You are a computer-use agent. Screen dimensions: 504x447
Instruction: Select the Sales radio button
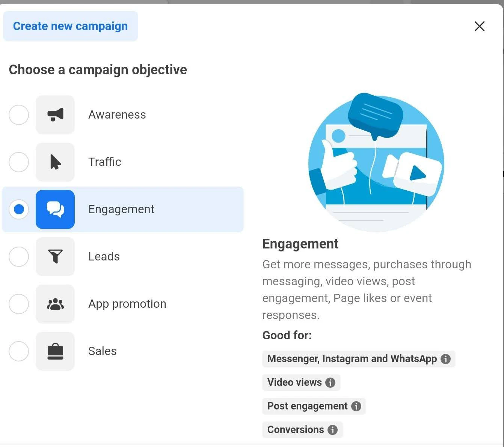coord(19,351)
